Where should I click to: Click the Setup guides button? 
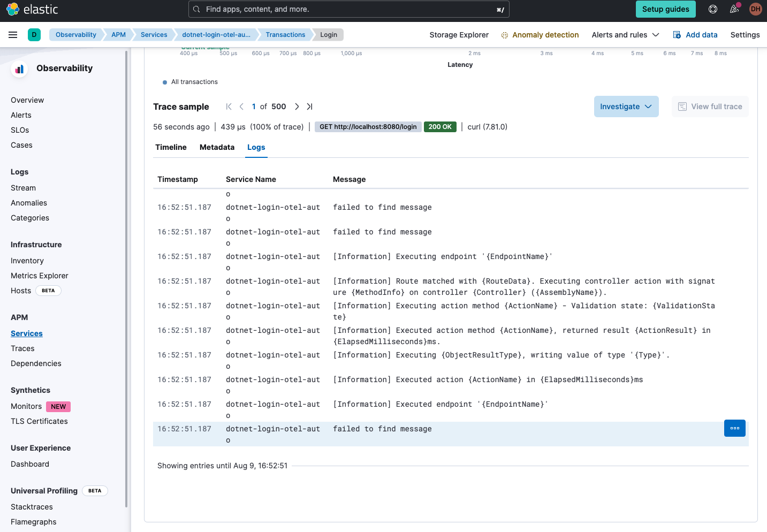[x=665, y=9]
